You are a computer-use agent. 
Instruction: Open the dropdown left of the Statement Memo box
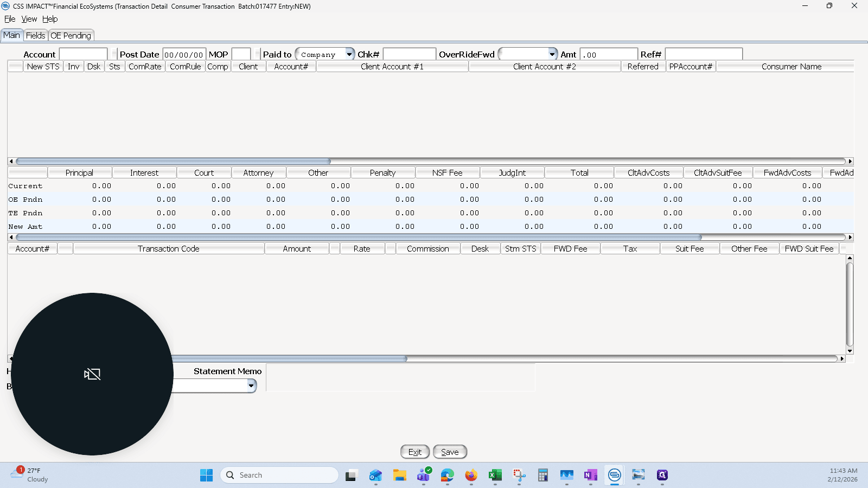[x=251, y=386]
